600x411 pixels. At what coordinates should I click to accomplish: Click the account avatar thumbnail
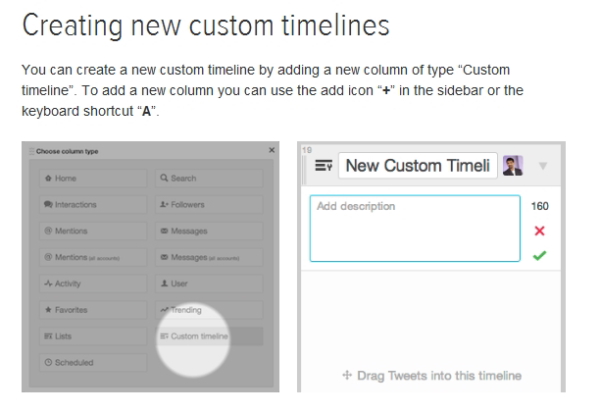(513, 166)
